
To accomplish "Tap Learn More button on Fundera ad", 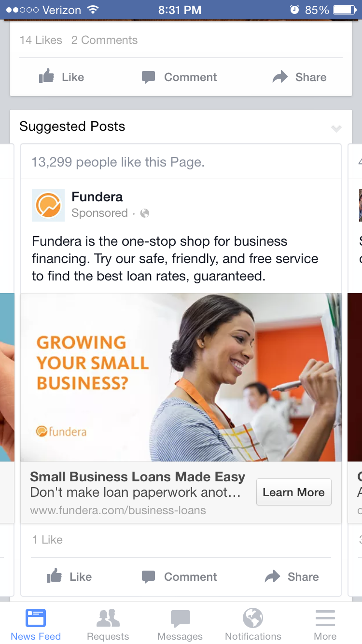I will (293, 492).
